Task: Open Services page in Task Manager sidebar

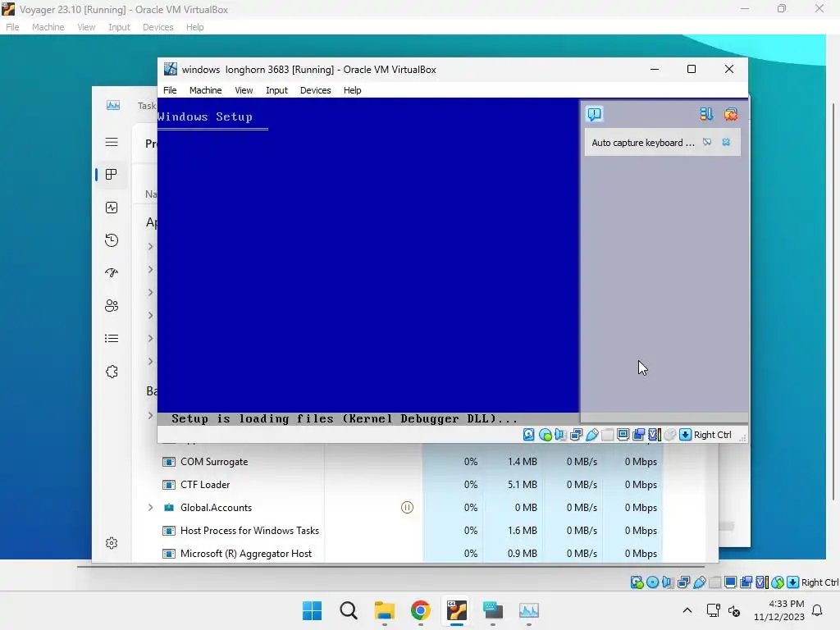Action: tap(112, 372)
